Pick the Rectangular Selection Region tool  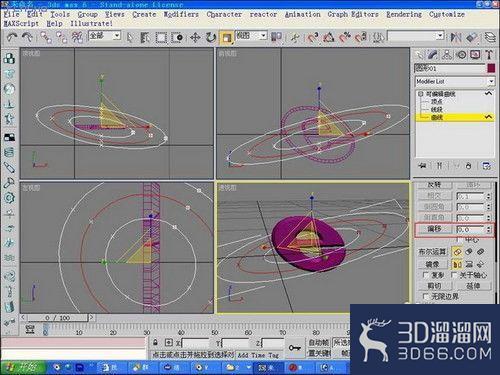coord(161,38)
